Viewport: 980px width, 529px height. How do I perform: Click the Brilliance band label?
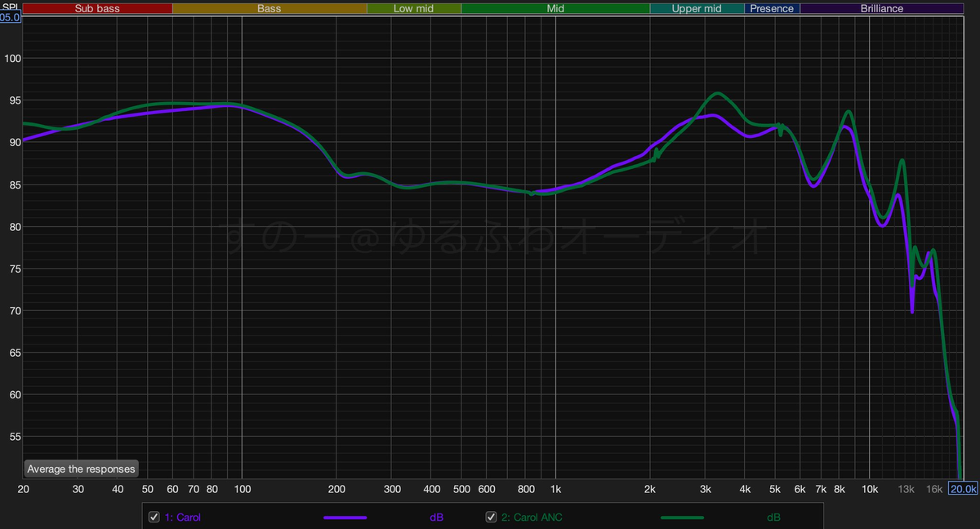[x=882, y=9]
